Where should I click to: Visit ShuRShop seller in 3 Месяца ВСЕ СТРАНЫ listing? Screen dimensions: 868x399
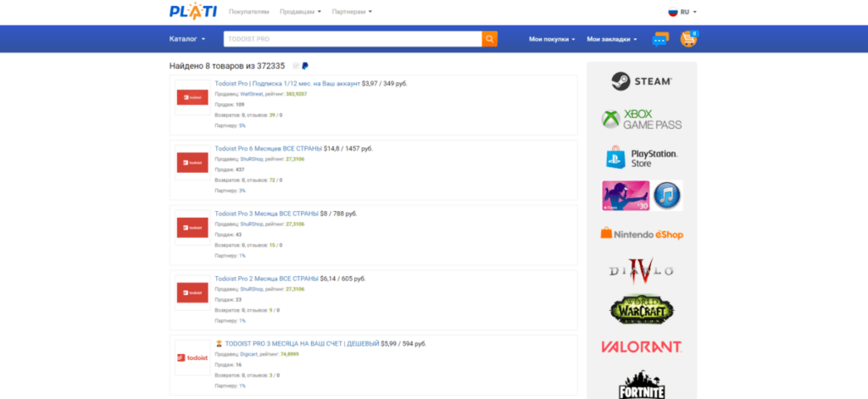[251, 224]
